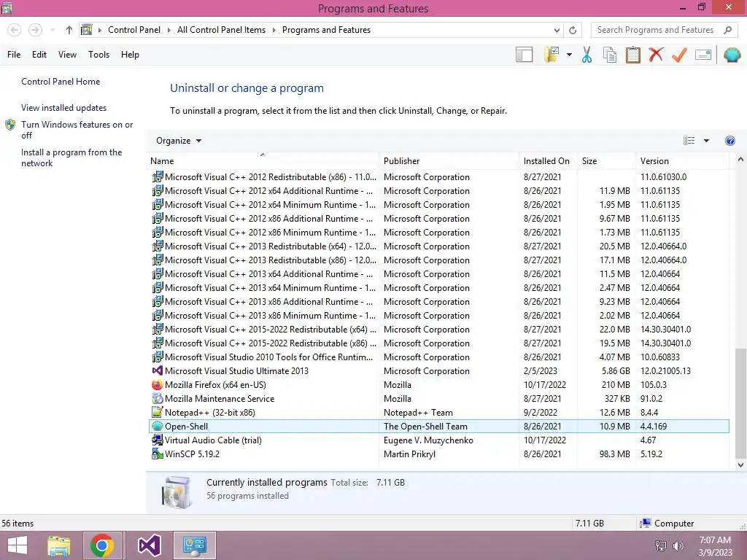Open Classic Explorer settings shell icon
The height and width of the screenshot is (560, 747).
tap(732, 55)
